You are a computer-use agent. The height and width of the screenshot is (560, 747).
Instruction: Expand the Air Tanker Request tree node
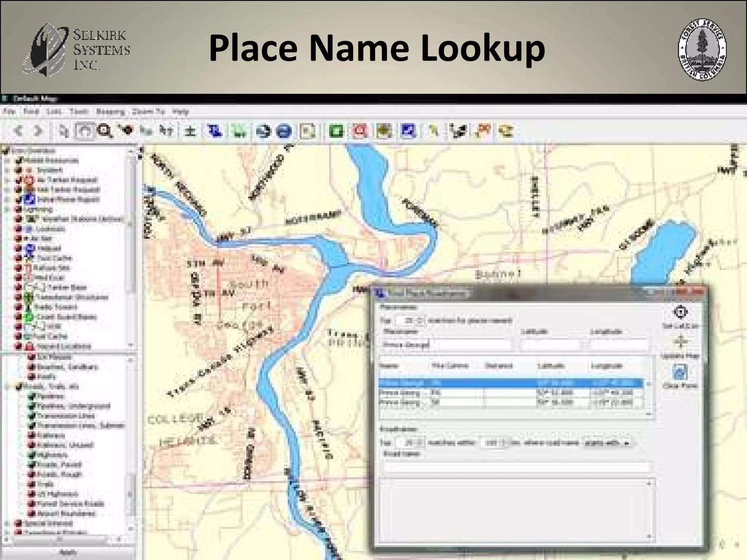coord(6,180)
